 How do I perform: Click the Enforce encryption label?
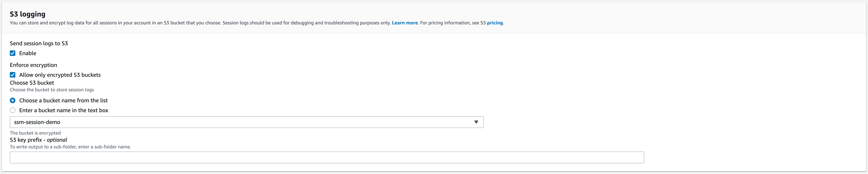(x=33, y=65)
